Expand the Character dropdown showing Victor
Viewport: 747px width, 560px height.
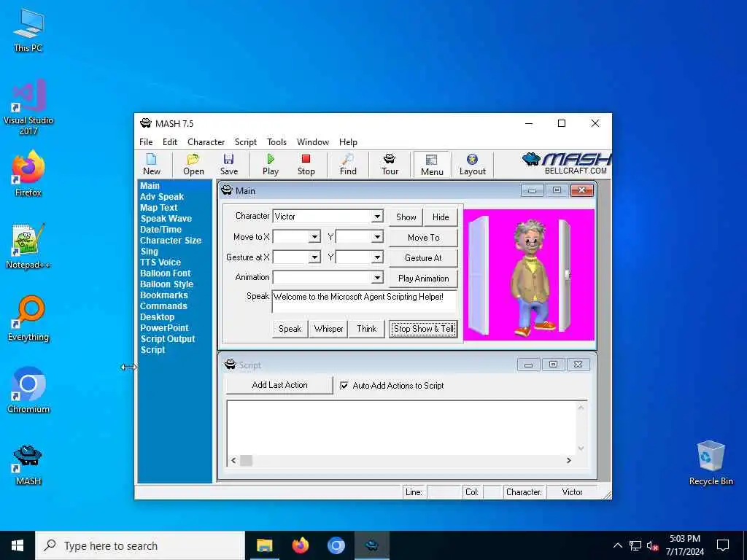(377, 216)
